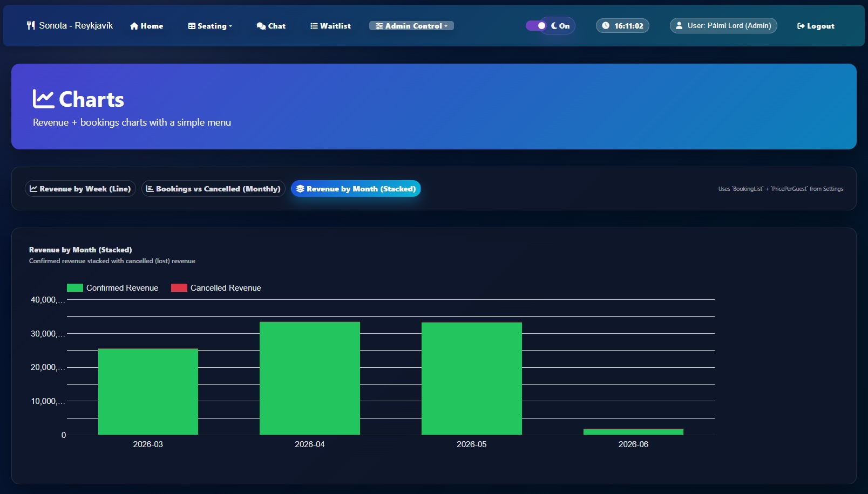Click the Home house icon
The height and width of the screenshot is (494, 868).
[134, 26]
